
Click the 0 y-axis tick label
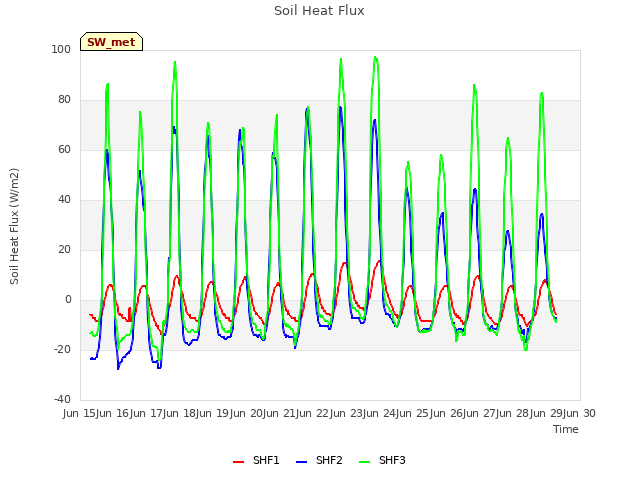[x=68, y=300]
